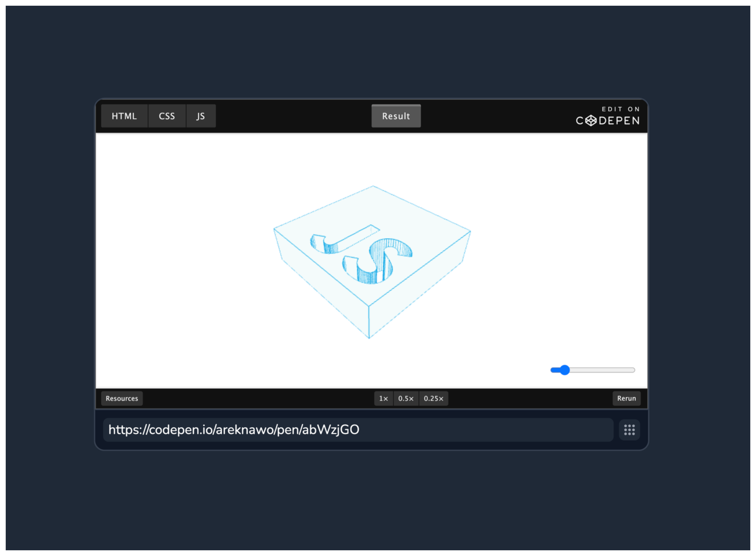Click the 3D JS block rendering
756x556 pixels.
click(372, 262)
